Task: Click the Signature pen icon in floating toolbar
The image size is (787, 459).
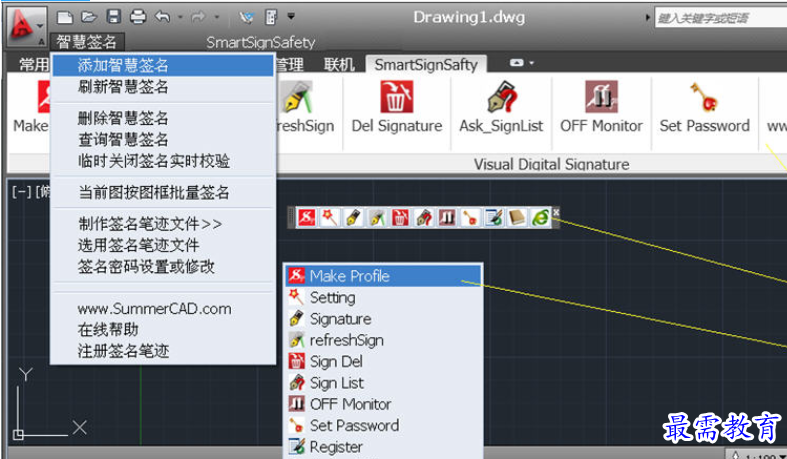Action: coord(353,218)
